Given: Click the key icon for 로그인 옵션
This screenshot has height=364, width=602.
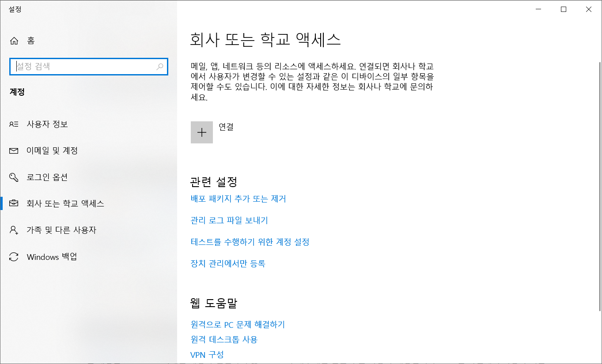Looking at the screenshot, I should [14, 177].
